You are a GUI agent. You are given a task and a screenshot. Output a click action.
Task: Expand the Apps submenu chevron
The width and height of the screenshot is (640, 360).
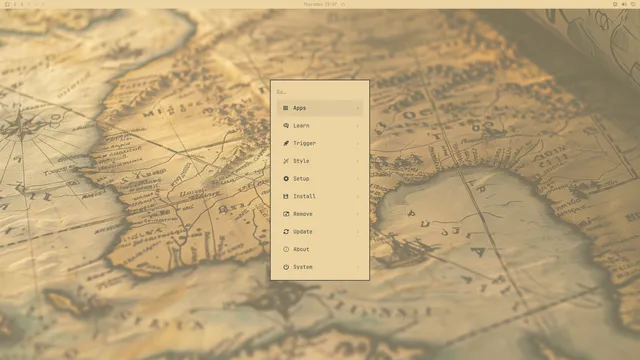coord(358,108)
